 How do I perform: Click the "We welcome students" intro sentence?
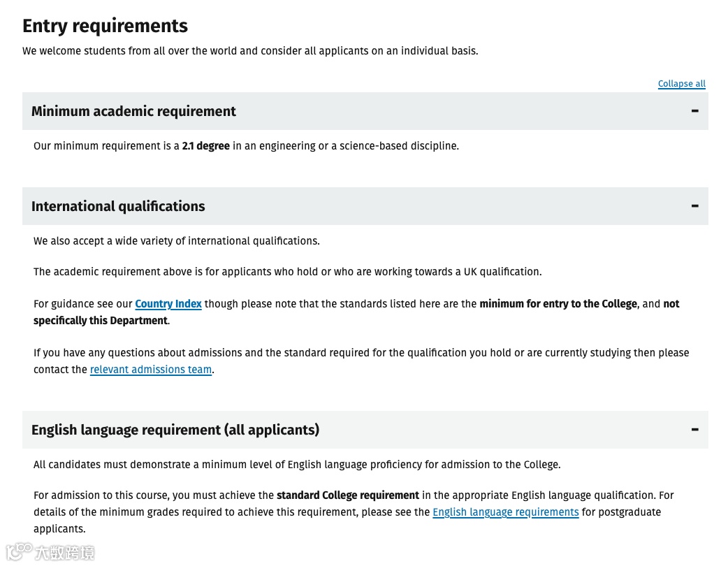pyautogui.click(x=250, y=51)
